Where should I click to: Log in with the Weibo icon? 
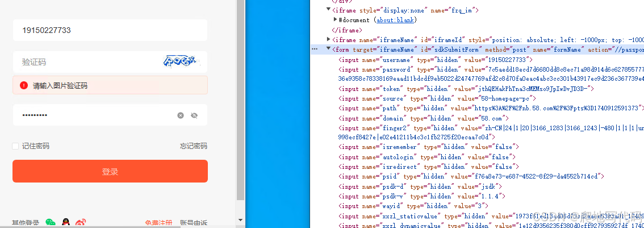(81, 223)
